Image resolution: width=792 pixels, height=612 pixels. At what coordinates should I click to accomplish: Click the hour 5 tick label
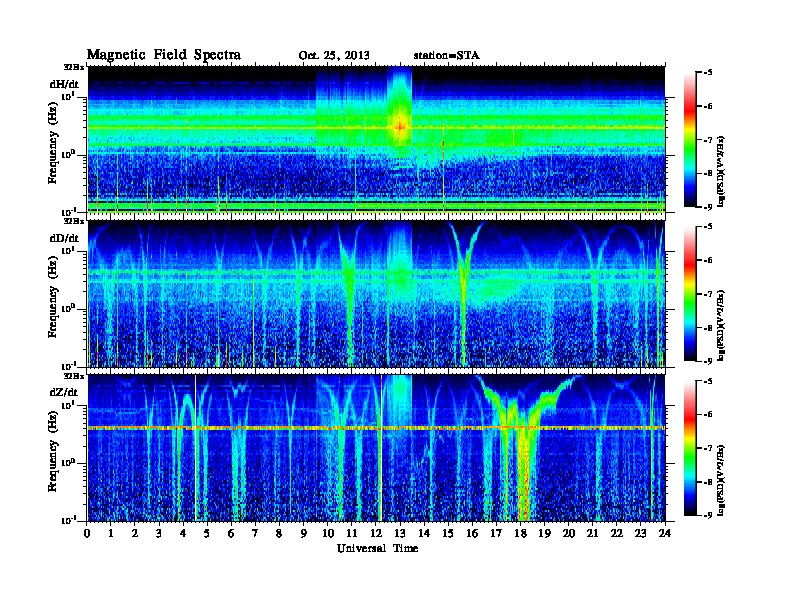tap(208, 533)
